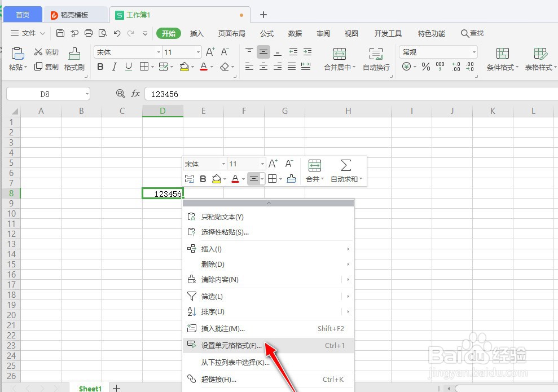Click Merge and Center (合并居中) icon
The image size is (558, 392).
(340, 54)
